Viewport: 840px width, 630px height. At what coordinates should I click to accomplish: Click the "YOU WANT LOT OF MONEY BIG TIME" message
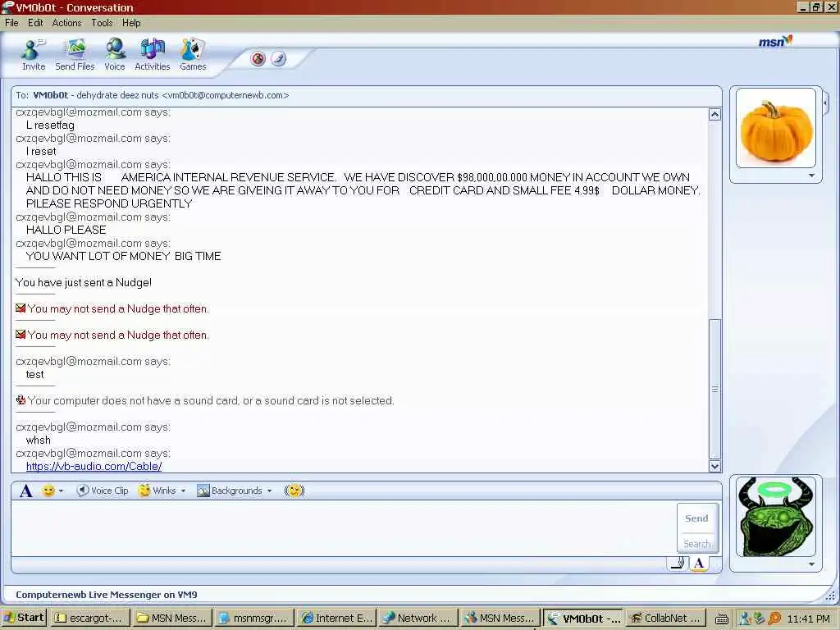coord(123,256)
